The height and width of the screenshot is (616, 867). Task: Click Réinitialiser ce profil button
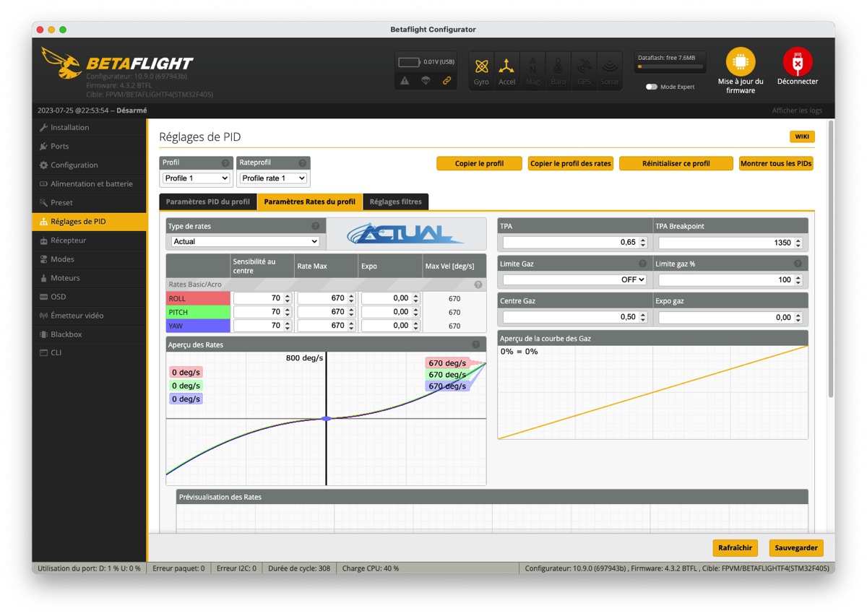676,164
